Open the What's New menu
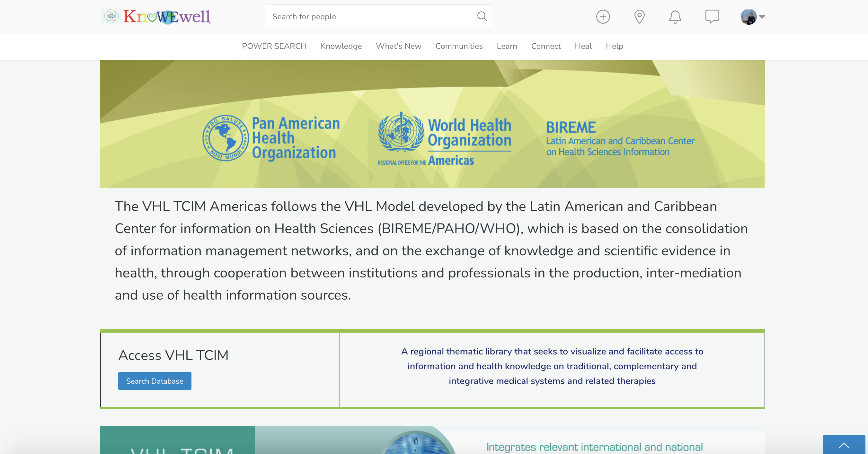 coord(398,46)
